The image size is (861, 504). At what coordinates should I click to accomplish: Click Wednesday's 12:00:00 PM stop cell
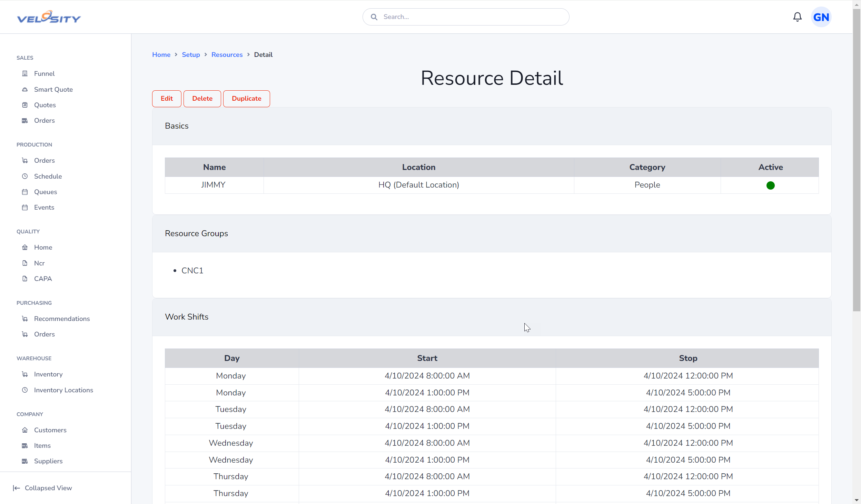[688, 443]
